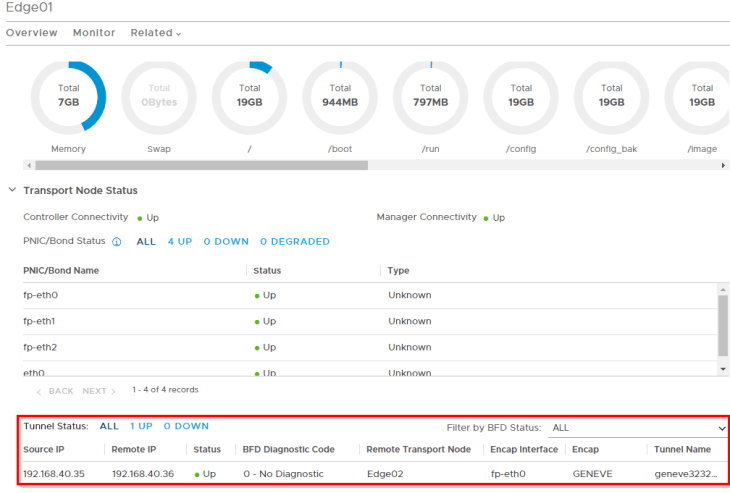Collapse the Transport Node Status section
The image size is (730, 493).
(12, 190)
